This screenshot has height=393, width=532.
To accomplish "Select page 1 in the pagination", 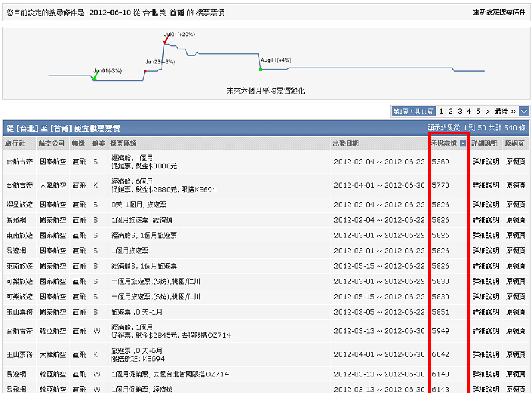I will click(441, 111).
